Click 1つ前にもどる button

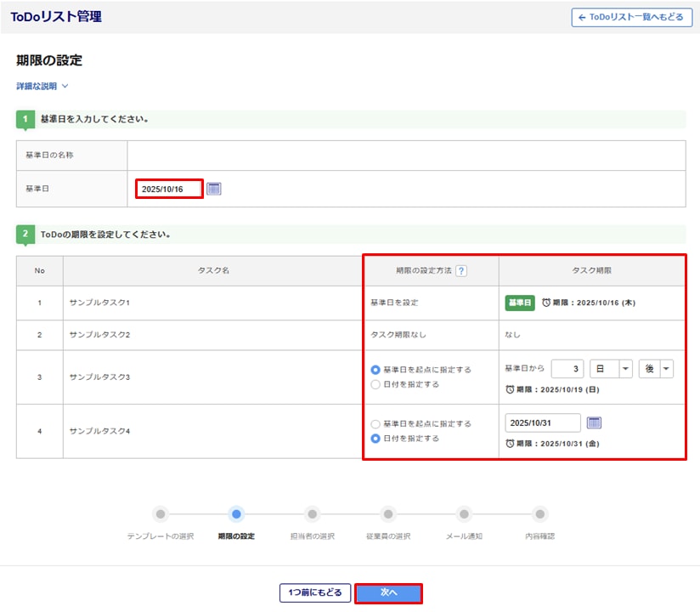pyautogui.click(x=314, y=592)
